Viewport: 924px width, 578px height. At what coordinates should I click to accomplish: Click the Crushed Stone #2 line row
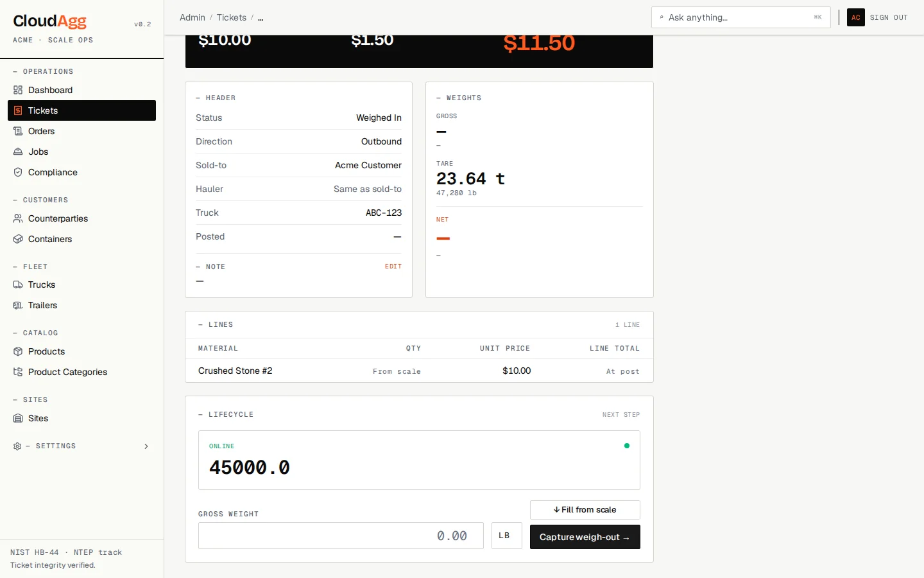[419, 371]
